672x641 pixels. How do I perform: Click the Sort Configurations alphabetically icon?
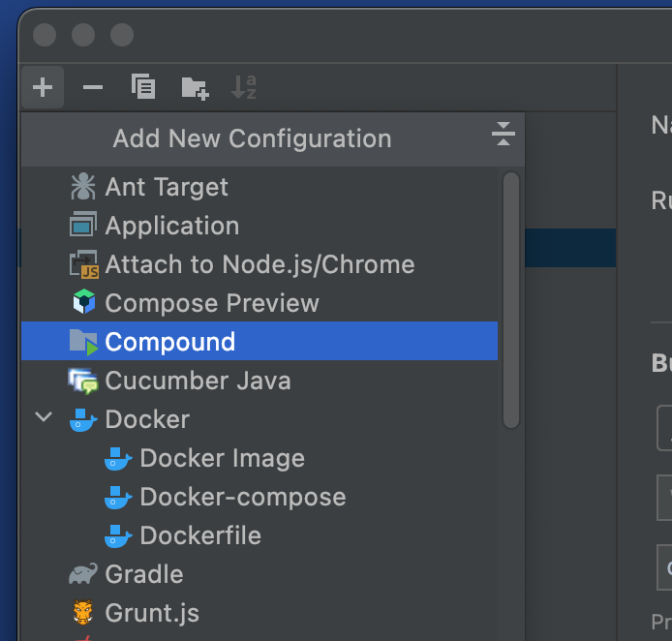coord(244,87)
